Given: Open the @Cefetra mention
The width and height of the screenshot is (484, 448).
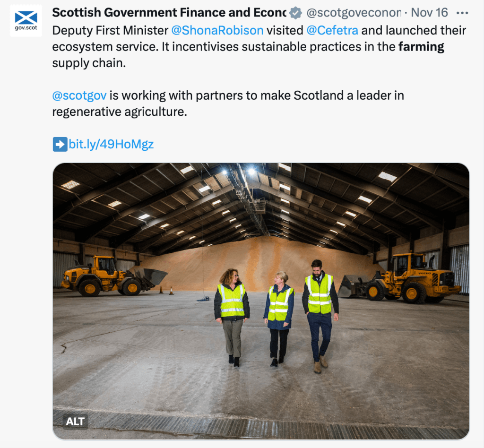Looking at the screenshot, I should click(332, 30).
